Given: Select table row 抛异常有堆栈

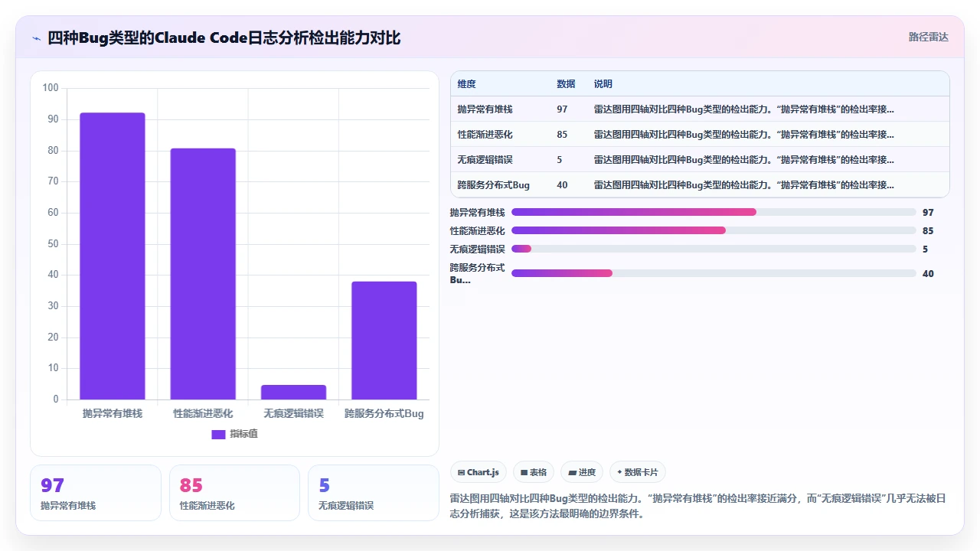Looking at the screenshot, I should coord(700,109).
